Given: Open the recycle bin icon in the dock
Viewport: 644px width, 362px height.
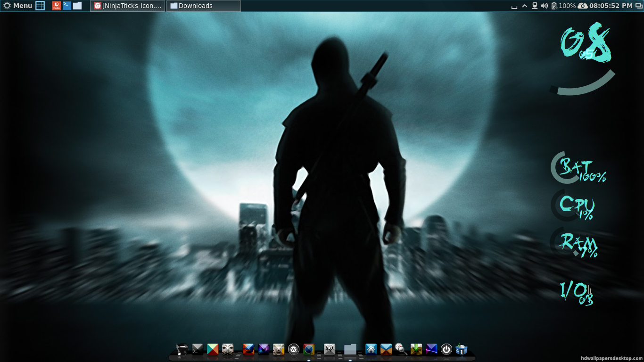Looking at the screenshot, I should [462, 349].
